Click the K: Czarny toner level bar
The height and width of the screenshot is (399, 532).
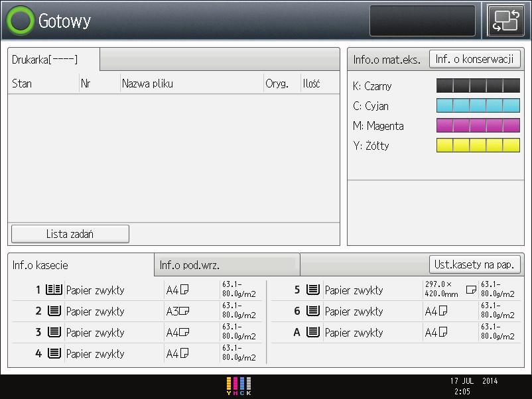point(478,85)
